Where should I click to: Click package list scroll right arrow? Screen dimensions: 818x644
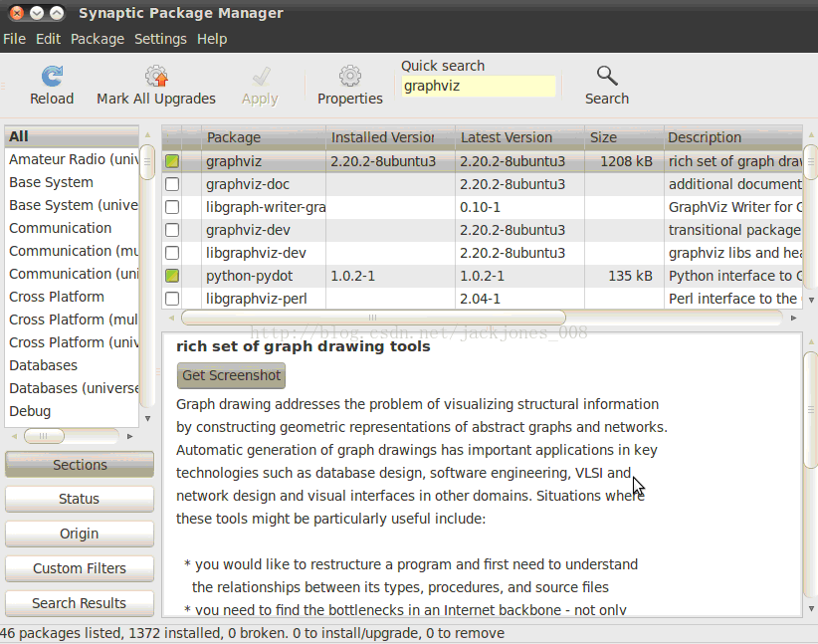[793, 318]
